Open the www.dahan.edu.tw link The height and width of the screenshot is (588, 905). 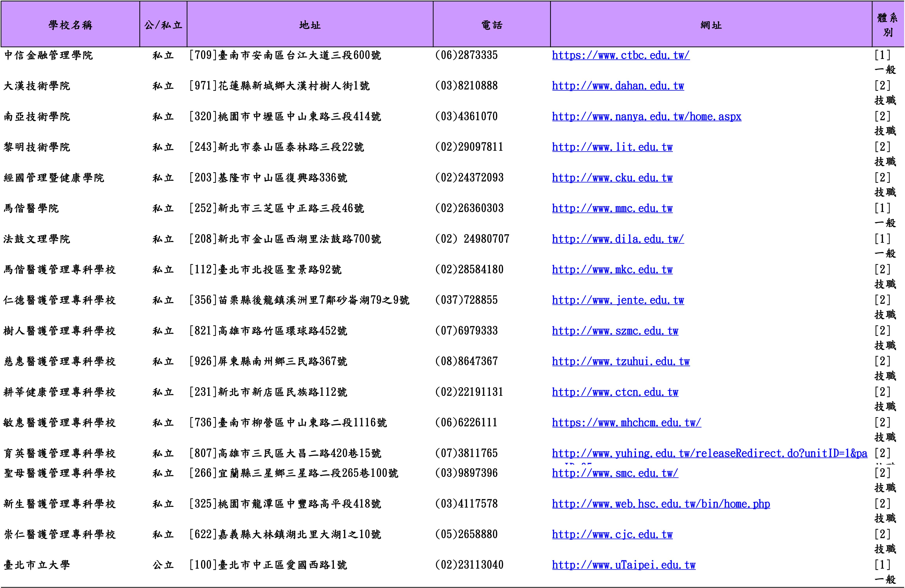pos(618,86)
